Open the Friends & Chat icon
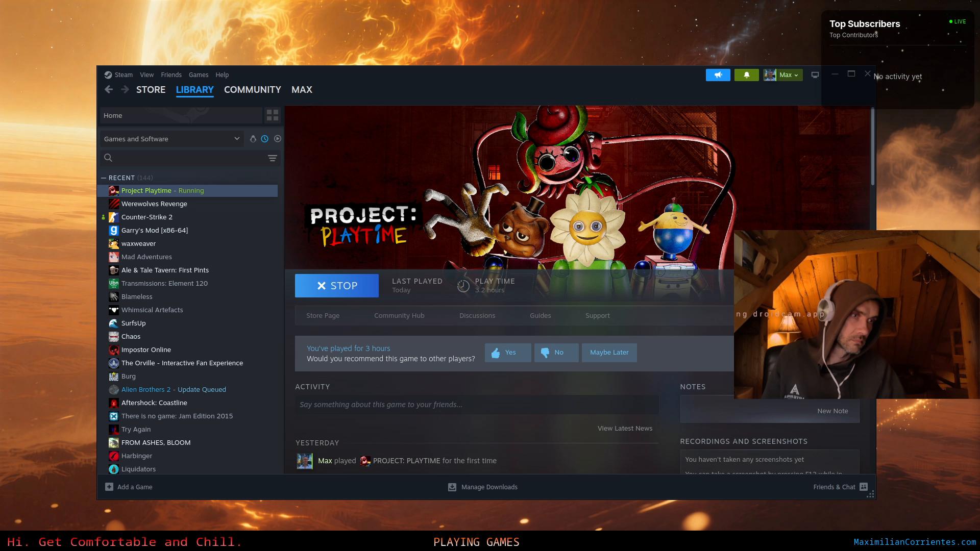The image size is (980, 551). pyautogui.click(x=864, y=487)
